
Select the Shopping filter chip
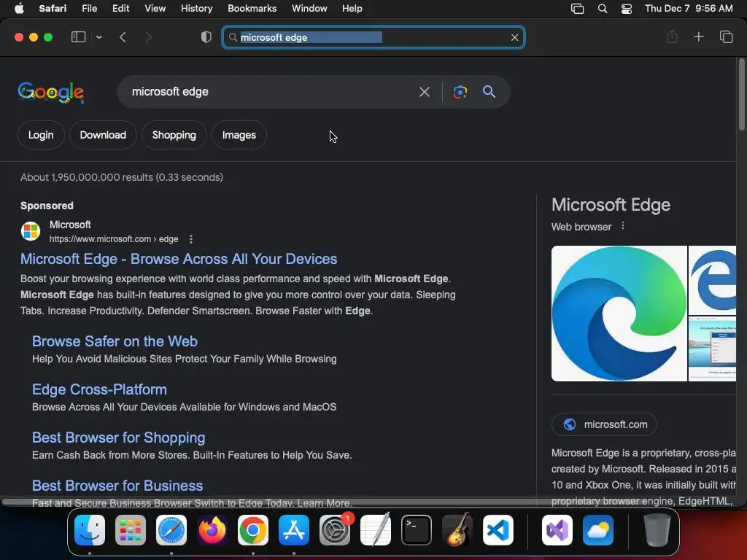tap(174, 135)
